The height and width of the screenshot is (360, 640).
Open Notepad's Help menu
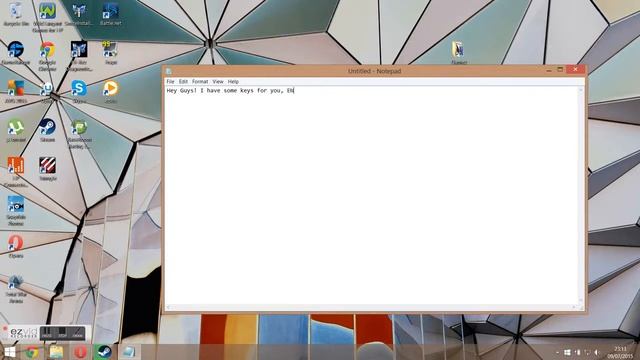233,82
